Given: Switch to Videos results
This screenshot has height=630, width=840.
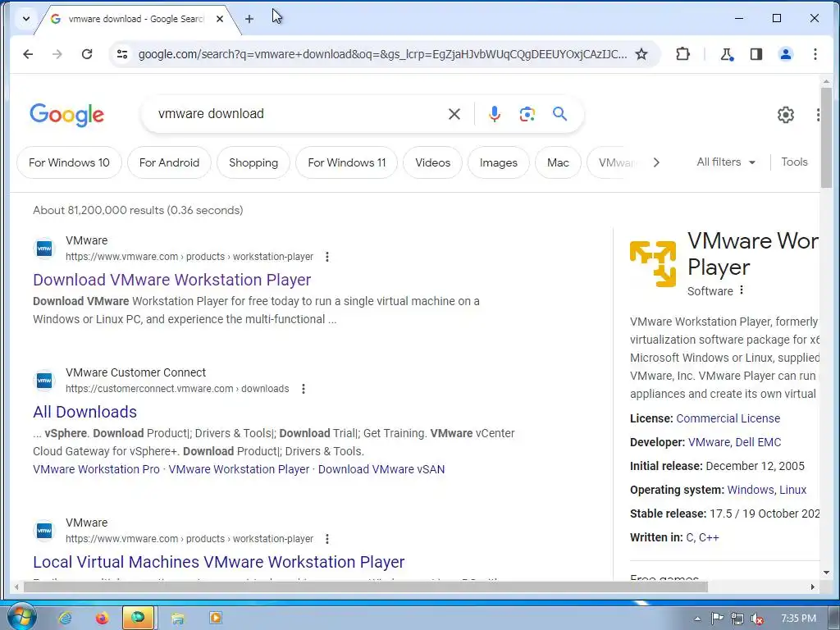Looking at the screenshot, I should click(433, 162).
